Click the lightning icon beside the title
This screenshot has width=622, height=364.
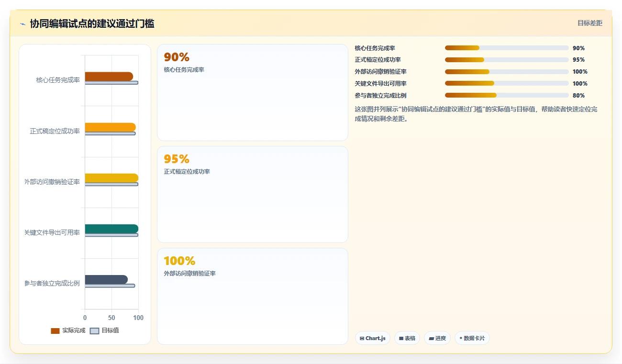pos(23,24)
